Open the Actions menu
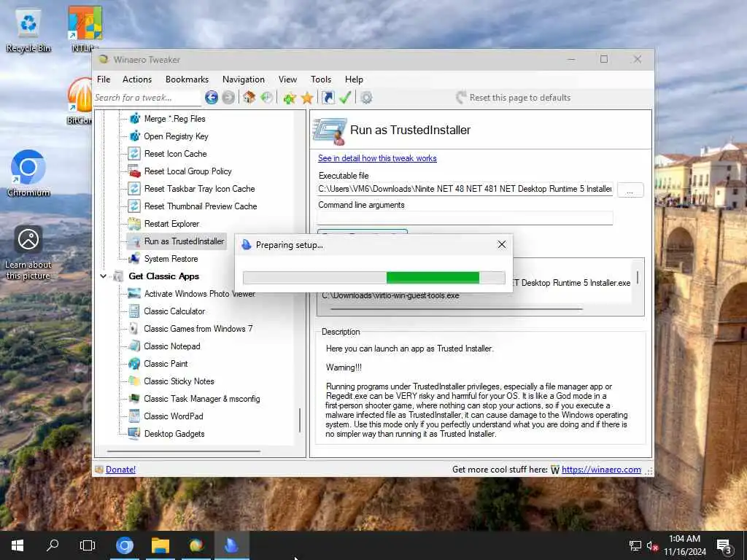This screenshot has width=747, height=560. [137, 79]
